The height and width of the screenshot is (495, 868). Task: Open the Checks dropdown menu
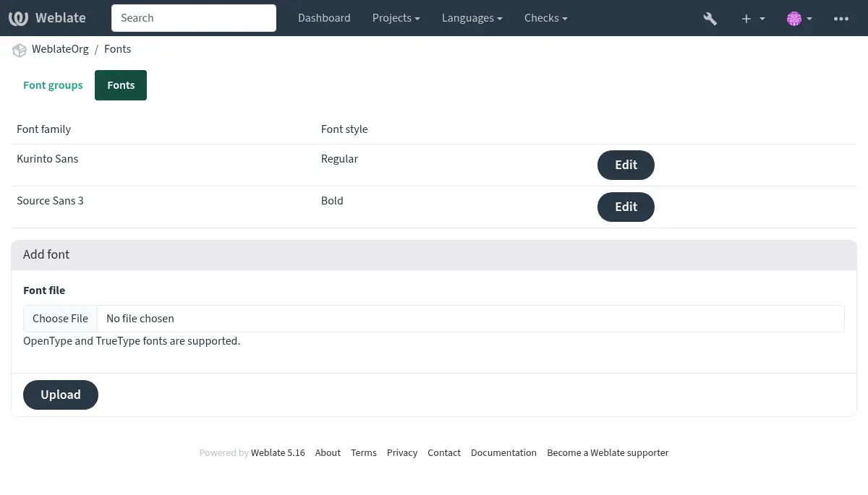545,18
